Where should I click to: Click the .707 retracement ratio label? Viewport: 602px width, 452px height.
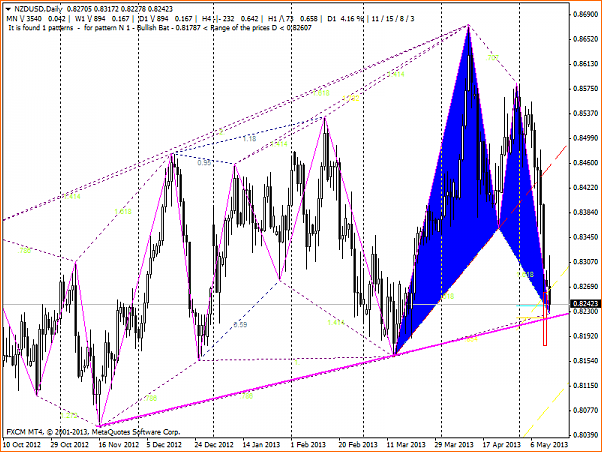[492, 58]
